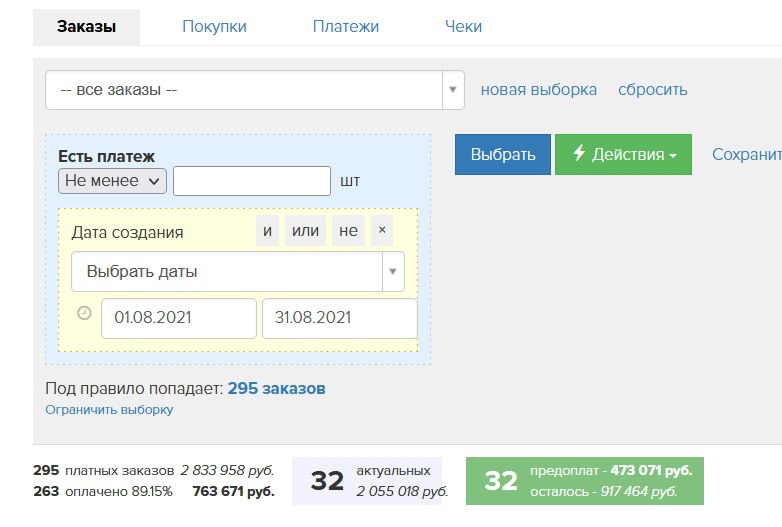Click the end date field 31.08.2021

point(340,318)
